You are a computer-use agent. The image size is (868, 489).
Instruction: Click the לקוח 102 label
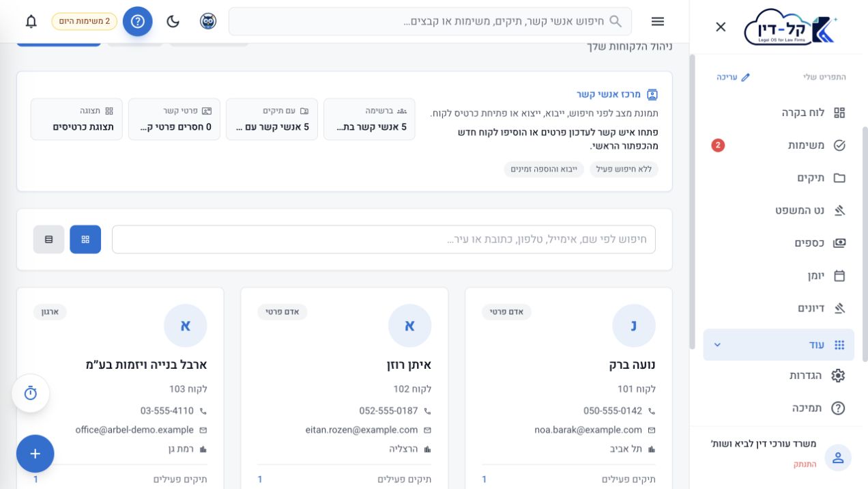coord(412,389)
